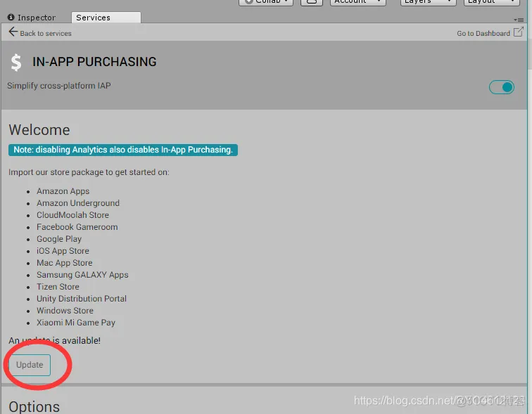Click the 'IN-APP PURCHASING' title
Image resolution: width=532 pixels, height=414 pixels.
tap(94, 62)
